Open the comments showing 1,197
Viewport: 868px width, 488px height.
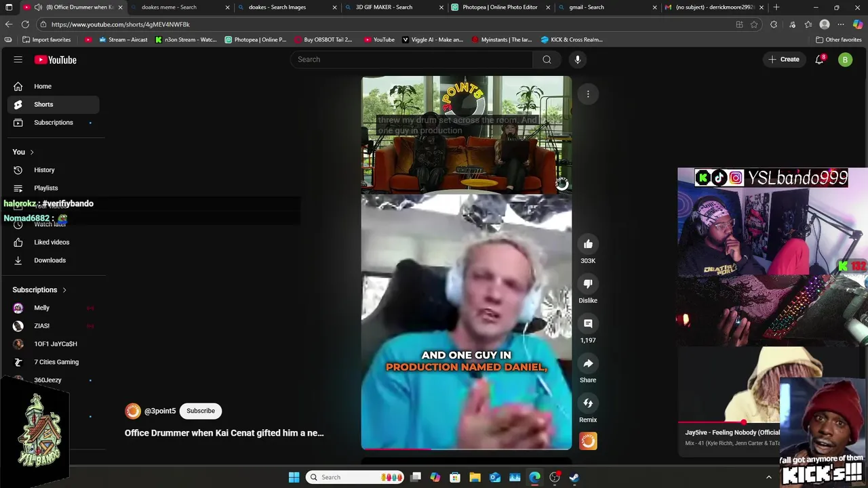(x=588, y=324)
